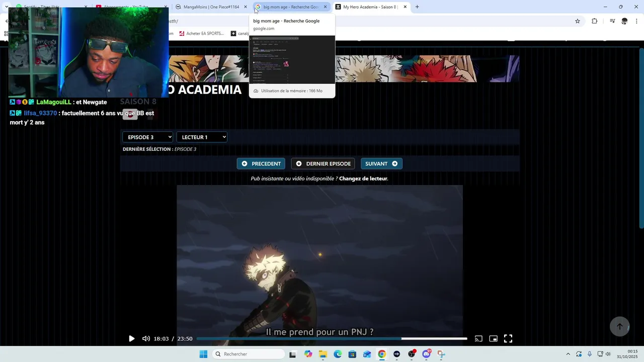Open the clock and date panel

628,354
